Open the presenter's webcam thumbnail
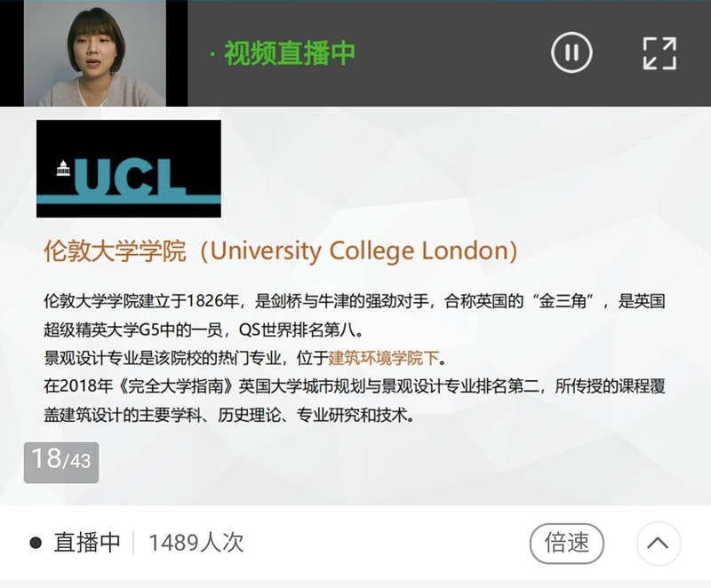The image size is (711, 588). pos(95,53)
